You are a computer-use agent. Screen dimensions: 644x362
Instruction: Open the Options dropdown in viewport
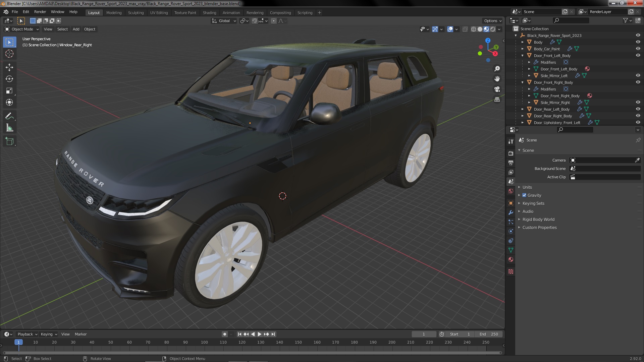(x=493, y=21)
